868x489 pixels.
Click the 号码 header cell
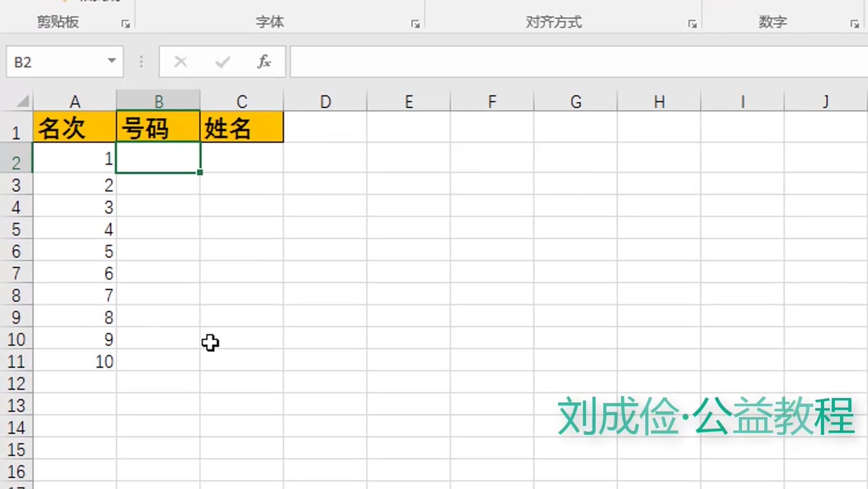[158, 127]
